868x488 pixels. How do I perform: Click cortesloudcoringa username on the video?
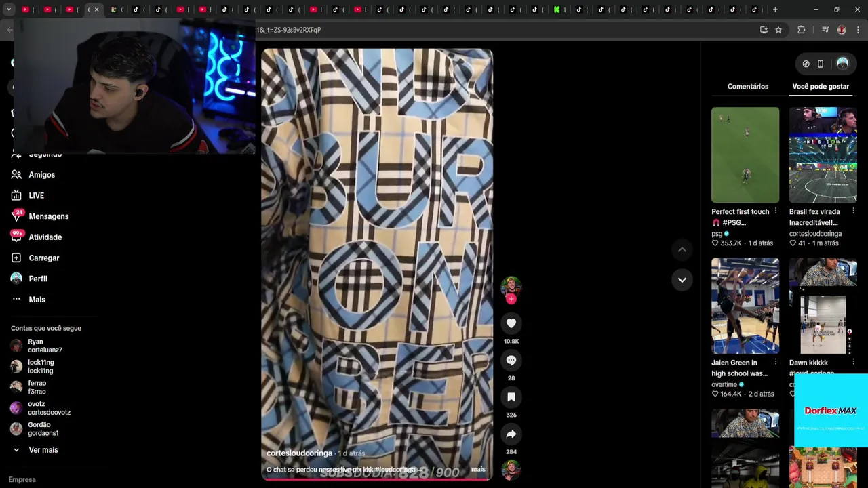(x=299, y=453)
